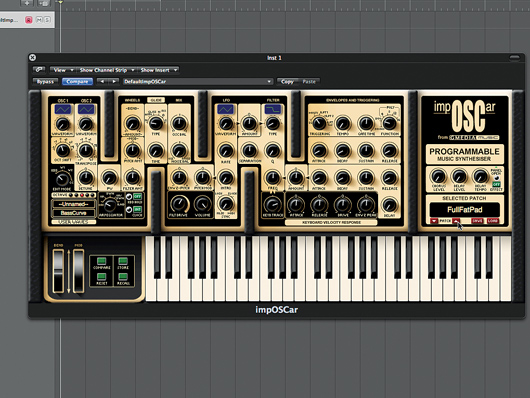This screenshot has width=530, height=398.
Task: Open the Show Insert menu
Action: click(159, 70)
